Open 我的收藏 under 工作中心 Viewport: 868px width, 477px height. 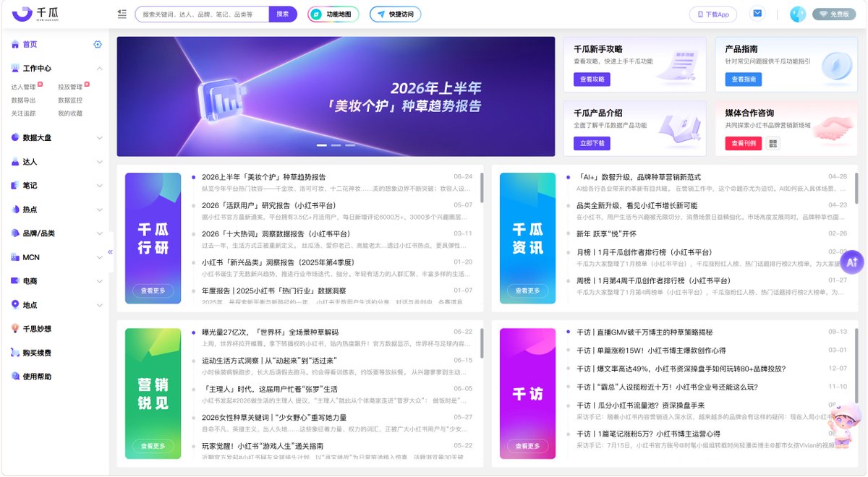coord(70,113)
